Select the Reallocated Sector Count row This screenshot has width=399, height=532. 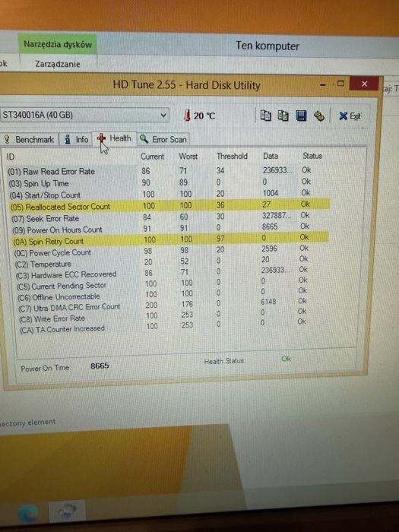click(x=169, y=205)
